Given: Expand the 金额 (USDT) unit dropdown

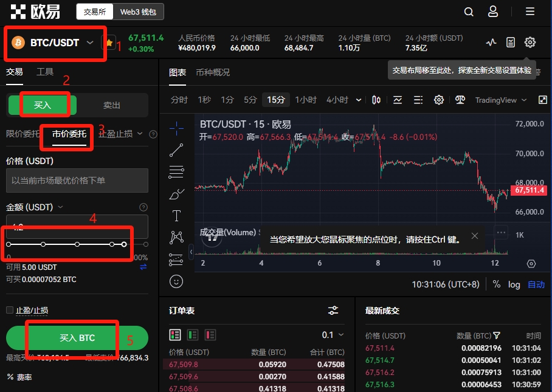Looking at the screenshot, I should point(60,207).
